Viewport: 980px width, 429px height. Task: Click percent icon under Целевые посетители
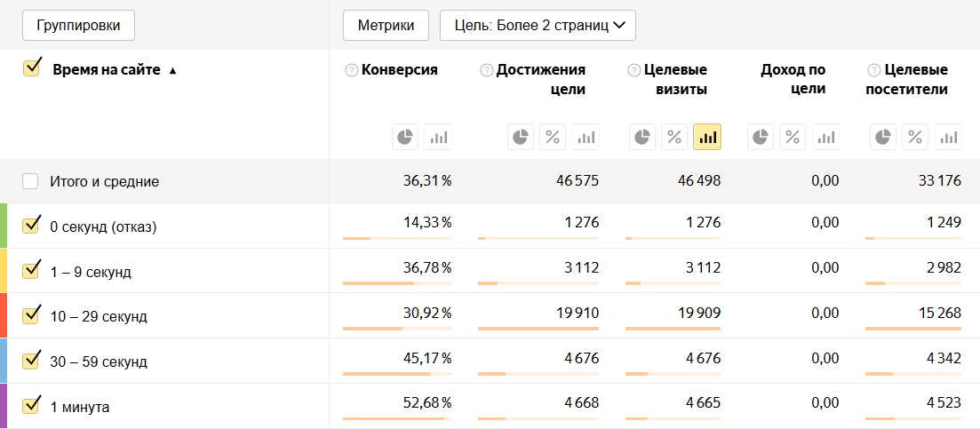click(915, 137)
